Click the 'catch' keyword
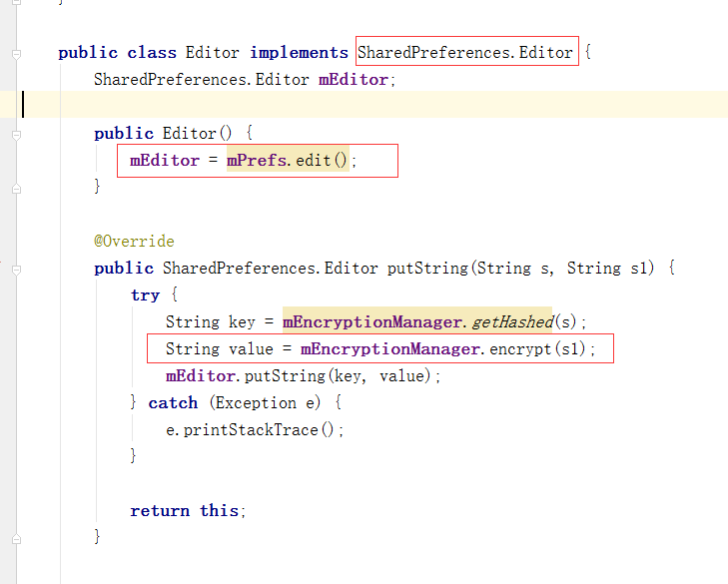This screenshot has height=584, width=728. coord(173,403)
